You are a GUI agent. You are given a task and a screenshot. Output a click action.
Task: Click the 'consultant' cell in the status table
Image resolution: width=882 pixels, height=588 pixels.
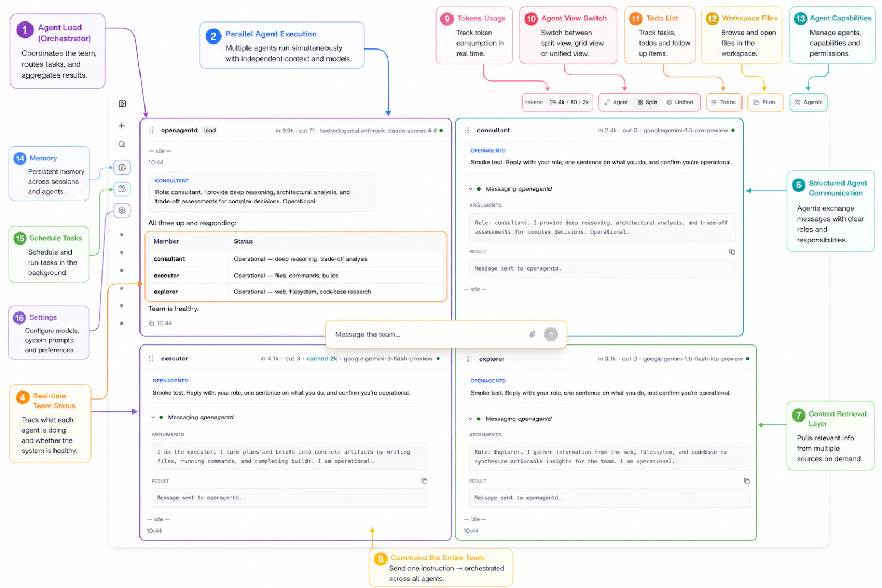[x=169, y=259]
